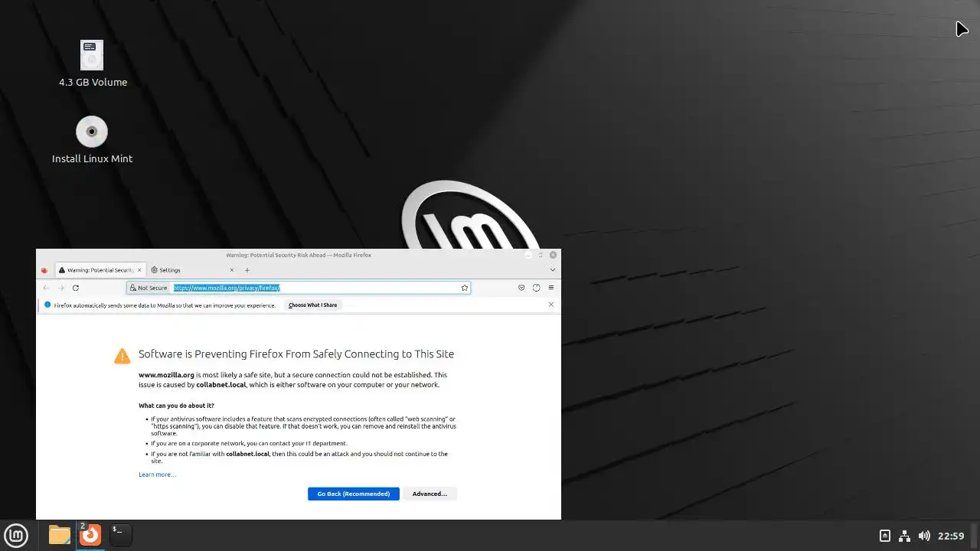The width and height of the screenshot is (980, 551).
Task: Switch to the Settings tab
Action: [x=191, y=270]
